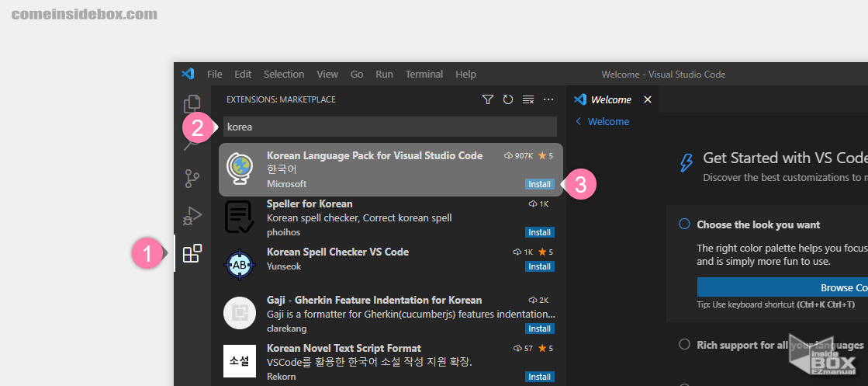
Task: Open the Source Control view
Action: tap(192, 179)
